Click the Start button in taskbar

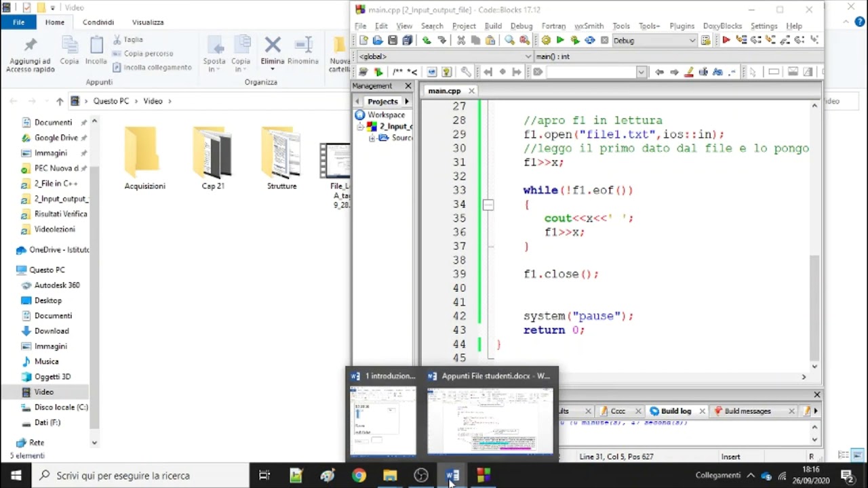pyautogui.click(x=16, y=475)
